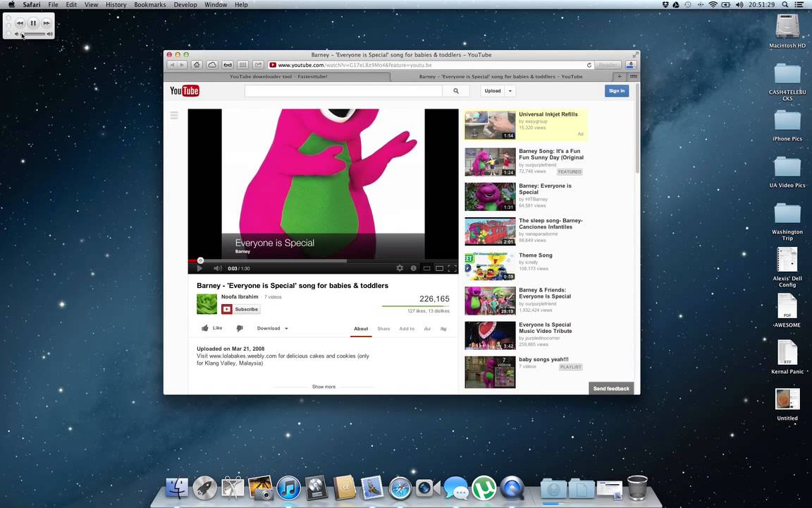Seek on the video progress bar

point(323,261)
